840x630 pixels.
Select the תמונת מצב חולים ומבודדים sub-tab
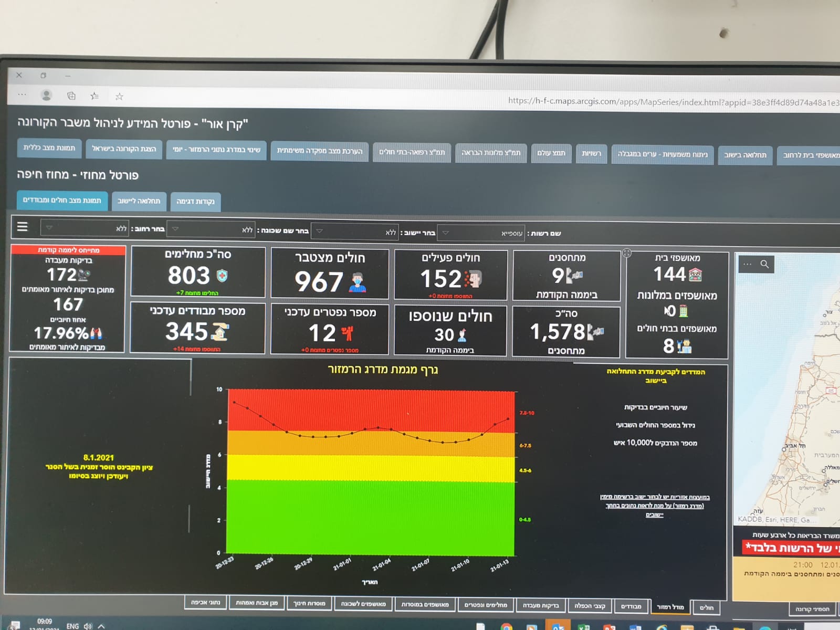click(x=62, y=201)
